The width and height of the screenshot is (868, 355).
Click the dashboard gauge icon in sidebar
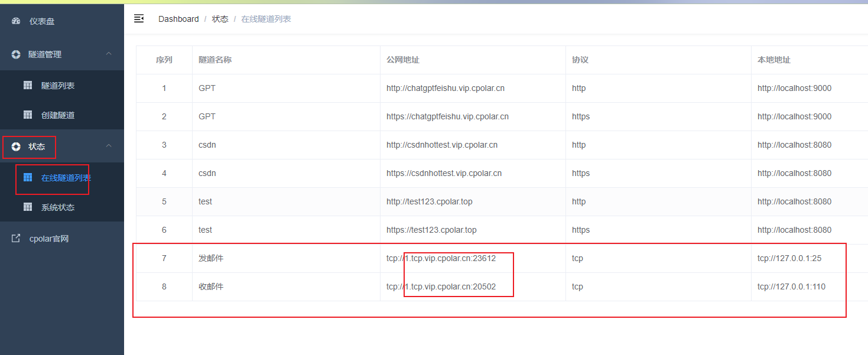(x=16, y=21)
